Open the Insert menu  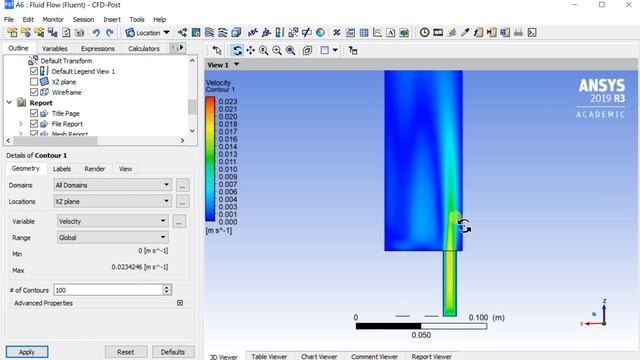(x=112, y=20)
